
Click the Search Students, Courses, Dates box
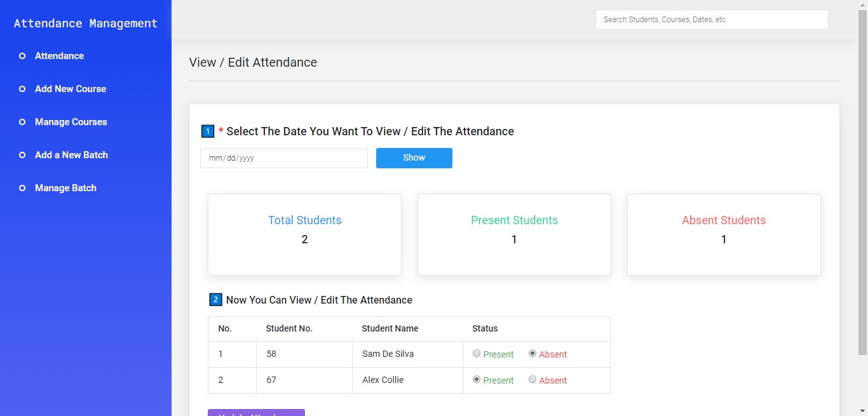coord(711,20)
